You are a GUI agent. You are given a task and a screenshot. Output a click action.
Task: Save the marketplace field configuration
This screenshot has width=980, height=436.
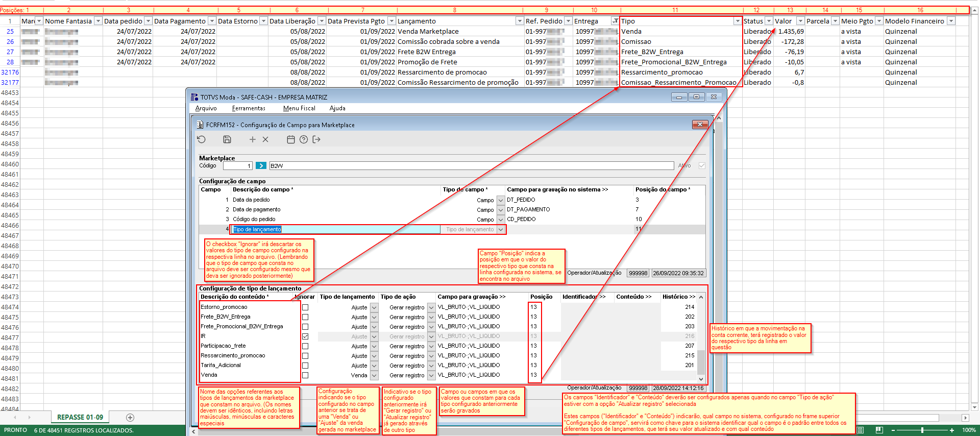(227, 139)
